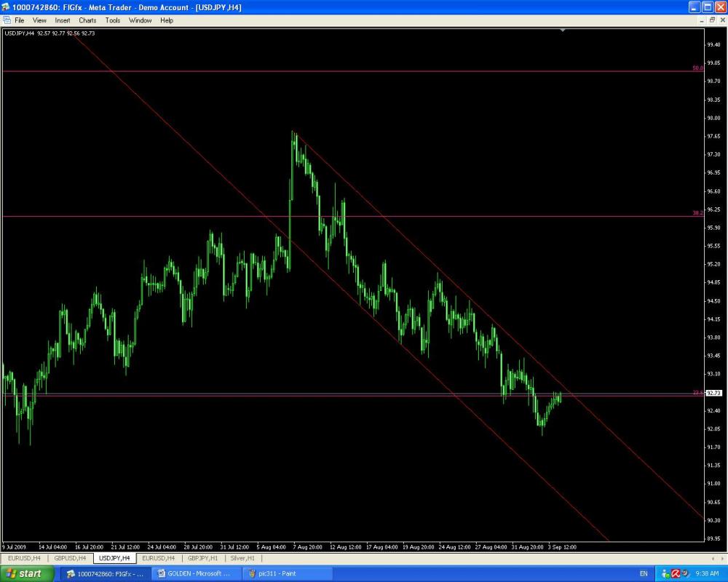Click the 3 Sep 12:00 time label
This screenshot has width=728, height=582.
tap(562, 547)
